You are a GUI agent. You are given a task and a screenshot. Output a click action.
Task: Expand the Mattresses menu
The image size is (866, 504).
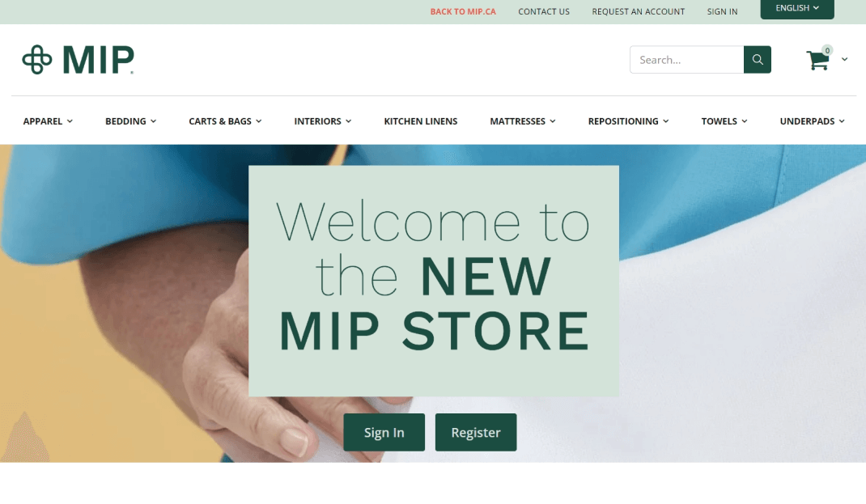click(523, 121)
